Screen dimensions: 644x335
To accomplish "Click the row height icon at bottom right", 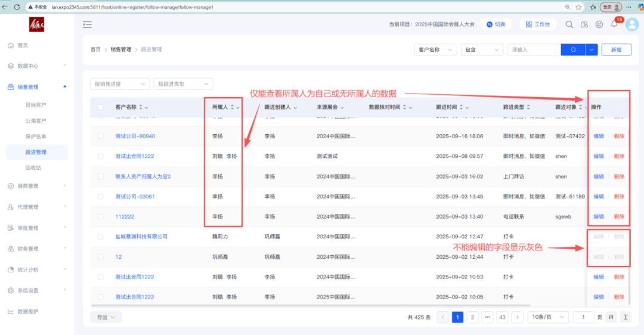I will coord(626,317).
